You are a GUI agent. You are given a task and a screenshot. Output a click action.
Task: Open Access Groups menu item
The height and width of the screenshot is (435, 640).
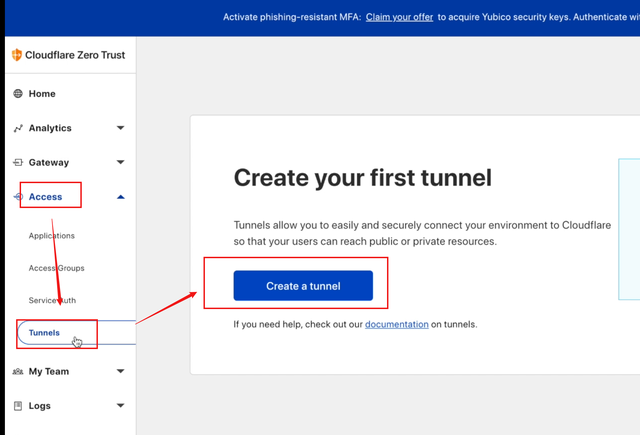click(x=57, y=268)
